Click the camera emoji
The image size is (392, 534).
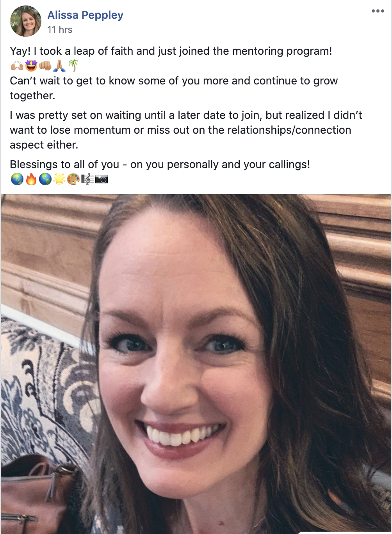coord(102,179)
